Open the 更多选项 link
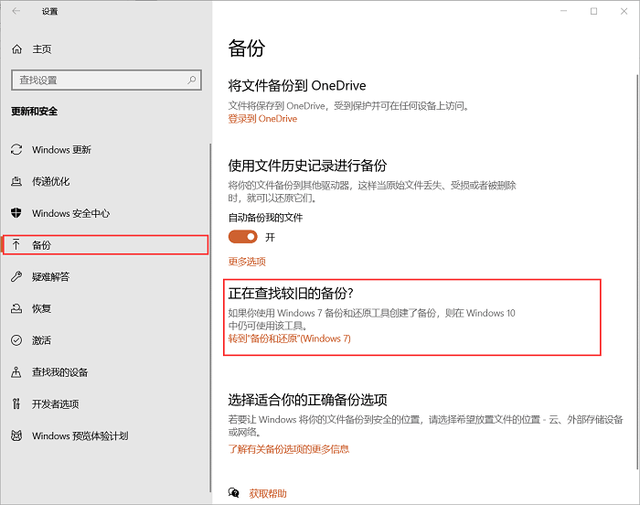The image size is (640, 505). click(x=247, y=262)
